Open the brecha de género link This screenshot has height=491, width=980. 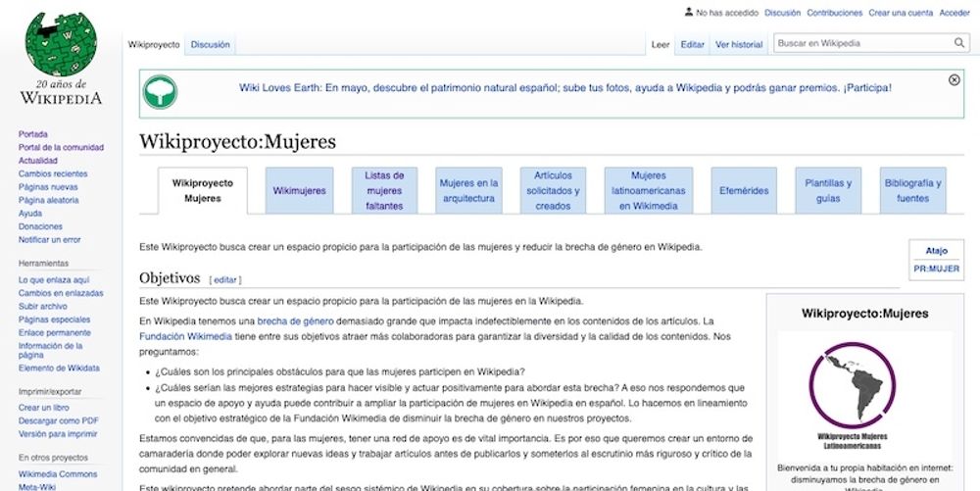(x=296, y=321)
